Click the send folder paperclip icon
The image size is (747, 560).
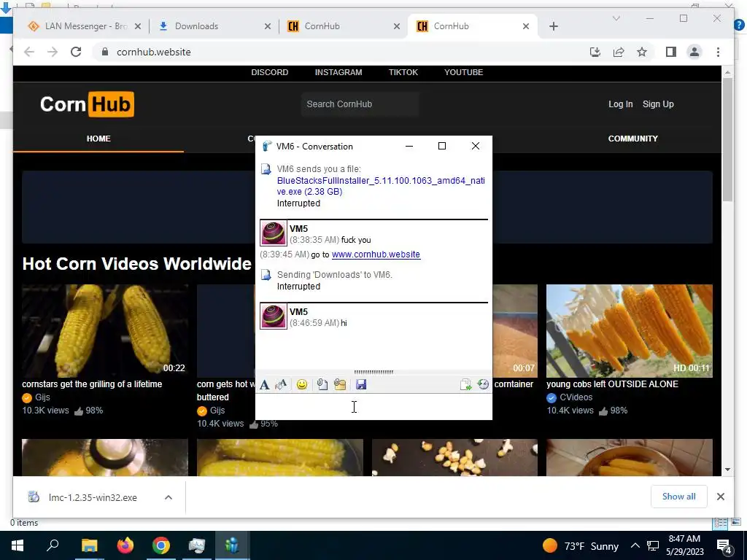340,385
